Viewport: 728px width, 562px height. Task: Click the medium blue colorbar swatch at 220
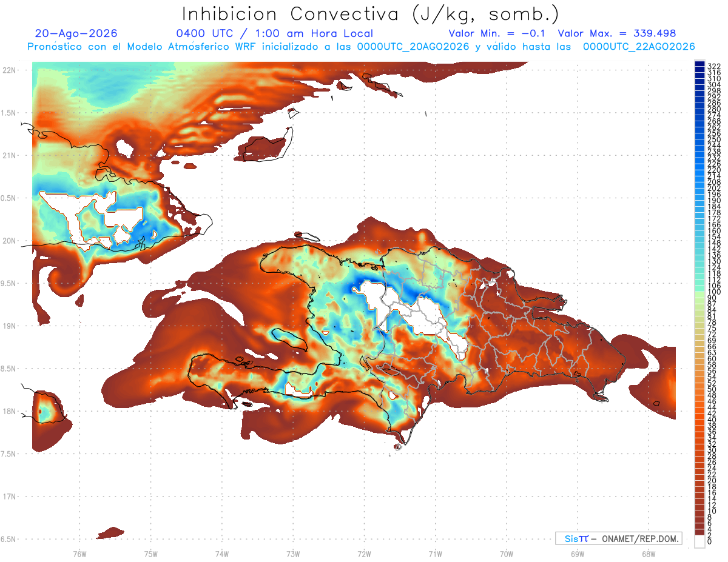click(699, 168)
